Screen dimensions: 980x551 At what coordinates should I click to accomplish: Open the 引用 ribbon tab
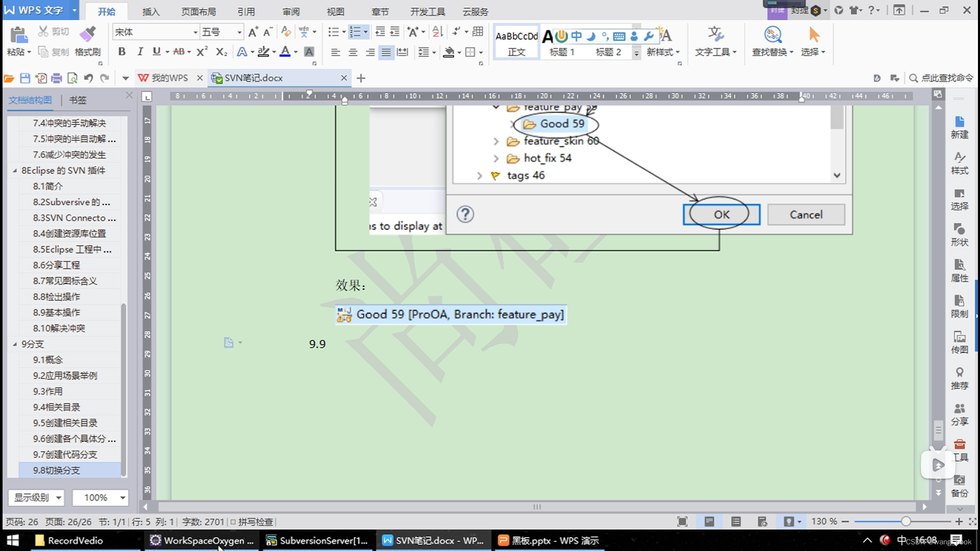pyautogui.click(x=246, y=11)
